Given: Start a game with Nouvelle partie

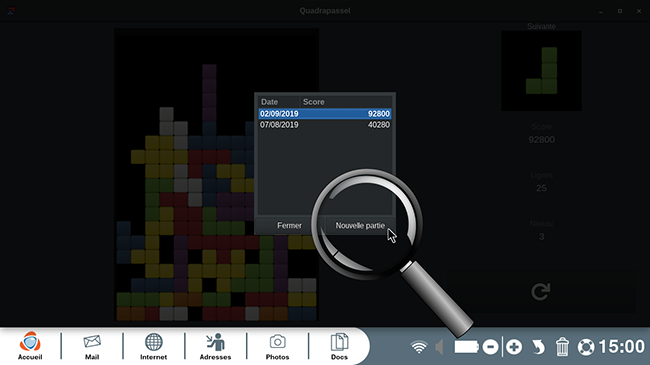Looking at the screenshot, I should coord(360,226).
